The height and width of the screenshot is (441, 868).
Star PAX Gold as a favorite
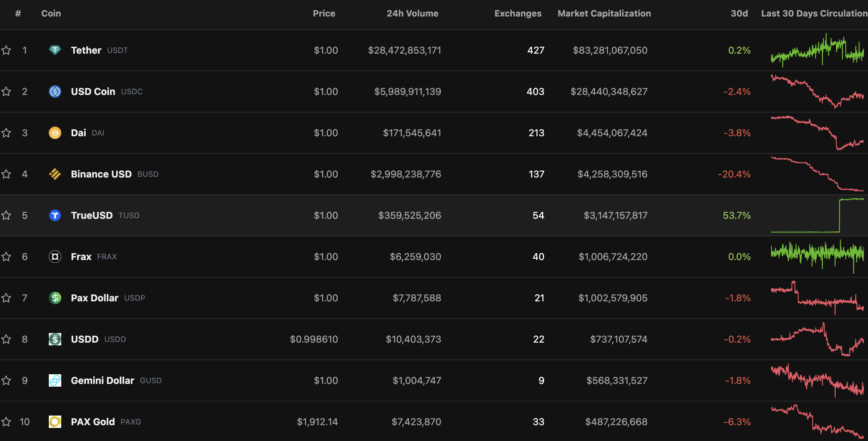coord(6,422)
